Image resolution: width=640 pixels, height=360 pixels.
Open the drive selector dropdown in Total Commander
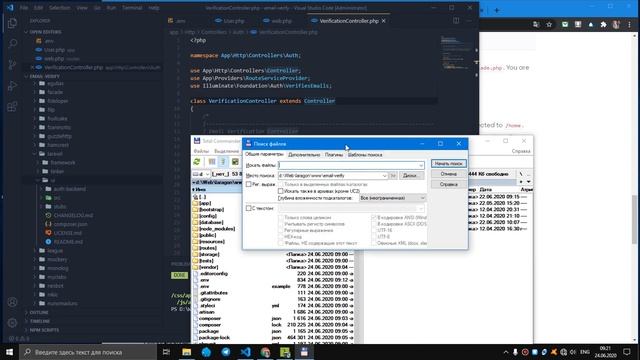(201, 174)
